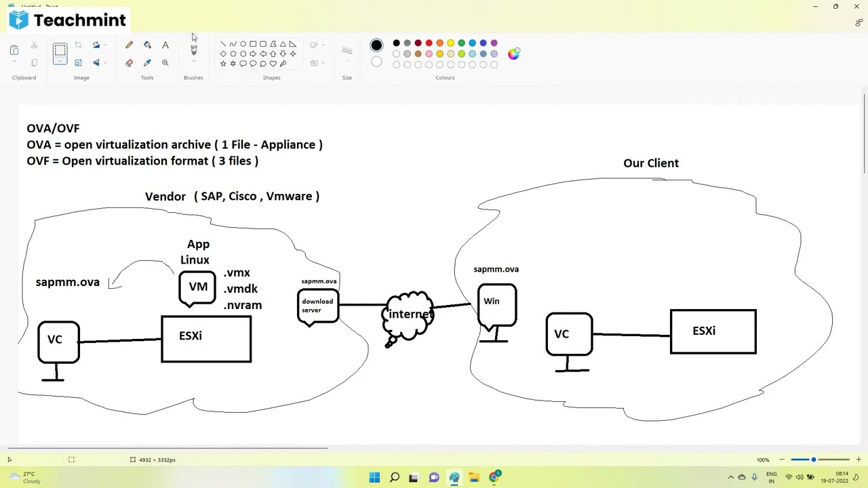Choose the Triangle shape

(283, 44)
